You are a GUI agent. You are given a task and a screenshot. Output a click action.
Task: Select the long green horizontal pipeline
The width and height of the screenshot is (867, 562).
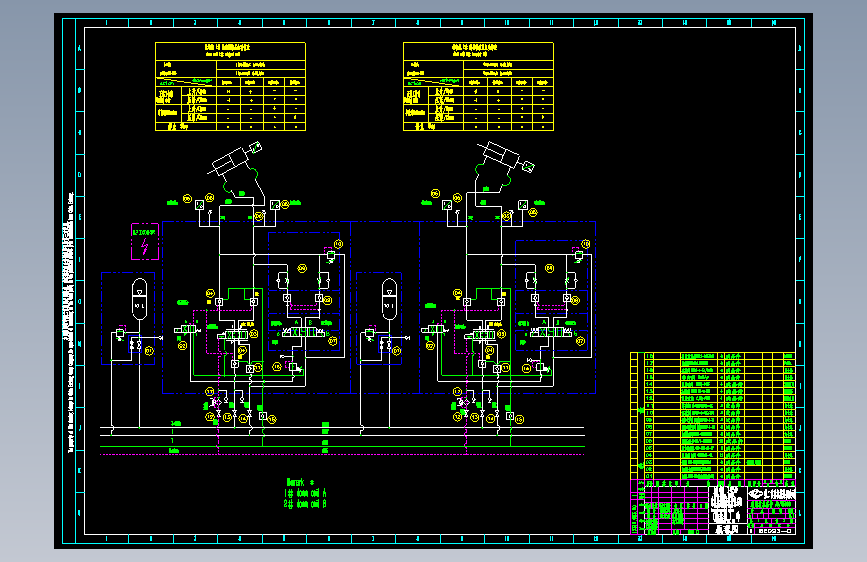coord(342,446)
